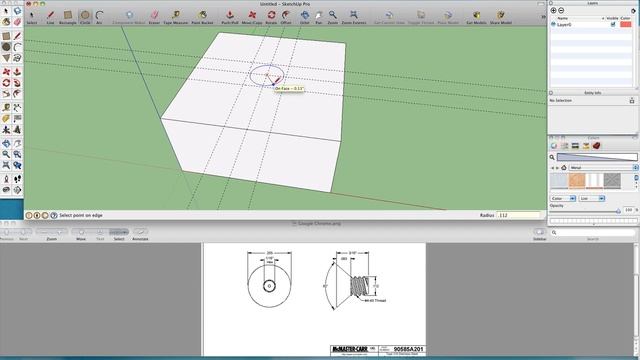This screenshot has height=360, width=640.
Task: Select the Move/Copy tool in top toolbar
Action: click(x=252, y=16)
